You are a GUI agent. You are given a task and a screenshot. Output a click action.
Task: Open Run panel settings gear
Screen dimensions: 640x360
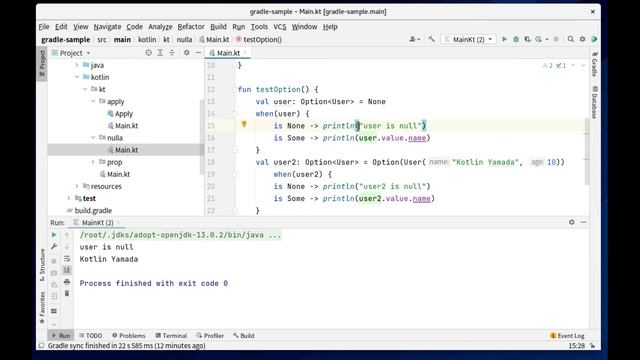[x=572, y=222]
